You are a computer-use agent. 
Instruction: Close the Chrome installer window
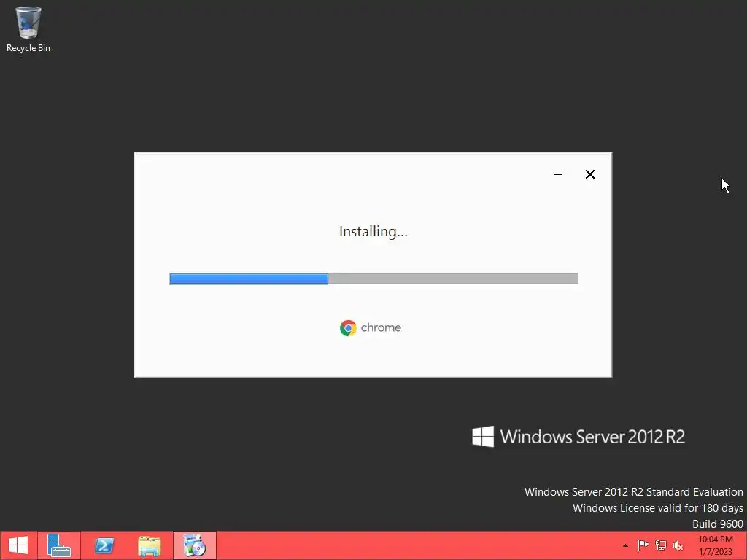coord(589,174)
